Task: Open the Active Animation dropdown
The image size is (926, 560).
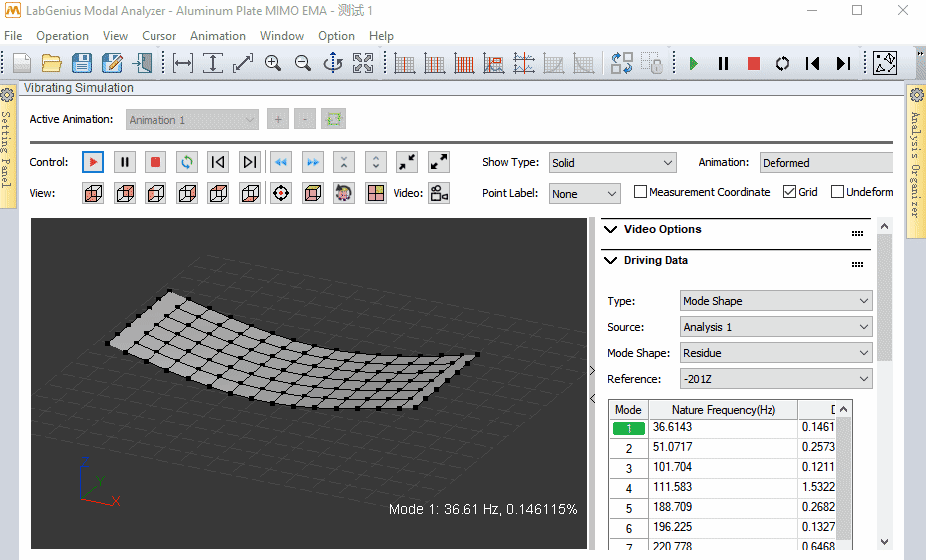Action: coord(192,120)
